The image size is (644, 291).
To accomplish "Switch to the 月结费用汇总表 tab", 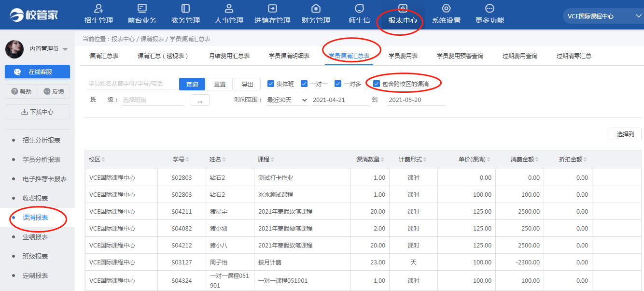I will click(x=229, y=56).
